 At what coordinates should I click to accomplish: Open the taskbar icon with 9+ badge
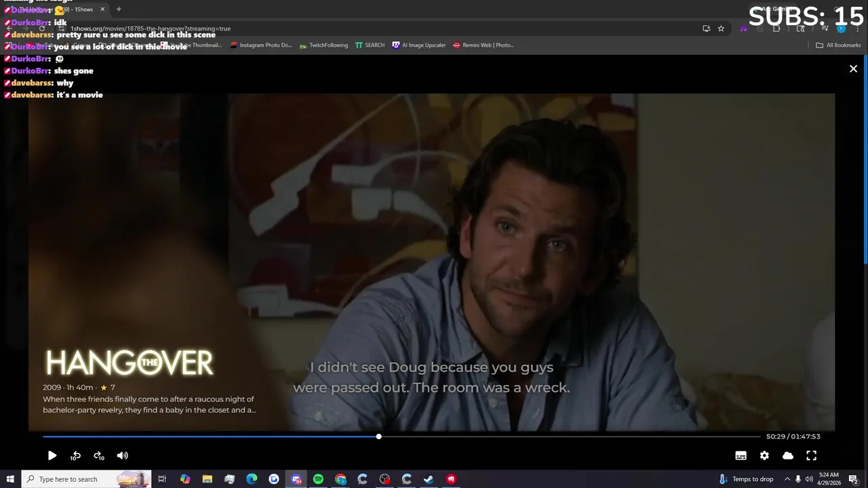pyautogui.click(x=296, y=479)
